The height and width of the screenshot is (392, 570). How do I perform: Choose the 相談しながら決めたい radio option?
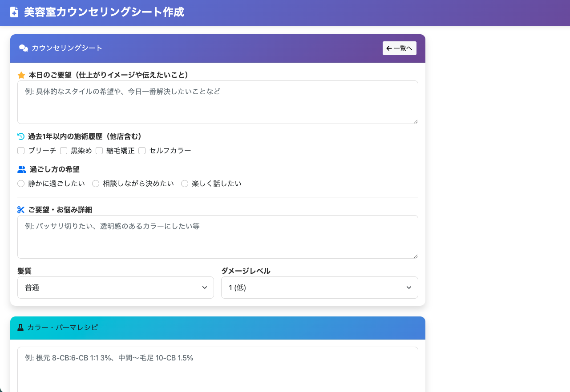(x=96, y=183)
